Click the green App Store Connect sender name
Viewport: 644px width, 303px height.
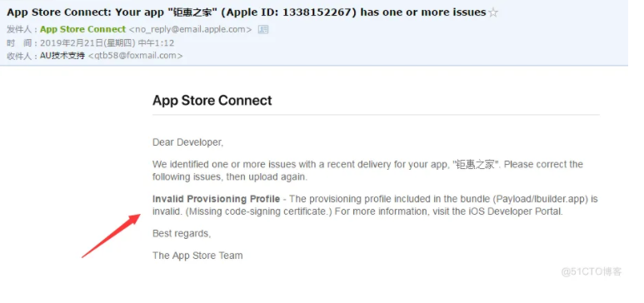[x=83, y=29]
